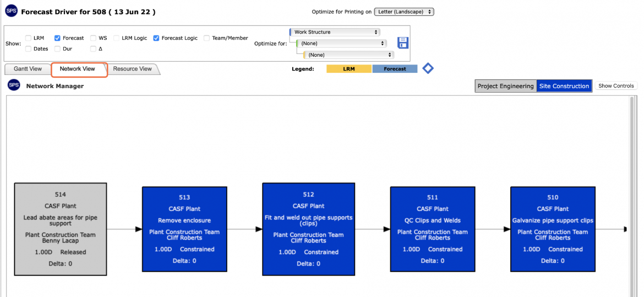The image size is (644, 297).
Task: Click the yellow LRM legend swatch
Action: (x=349, y=69)
